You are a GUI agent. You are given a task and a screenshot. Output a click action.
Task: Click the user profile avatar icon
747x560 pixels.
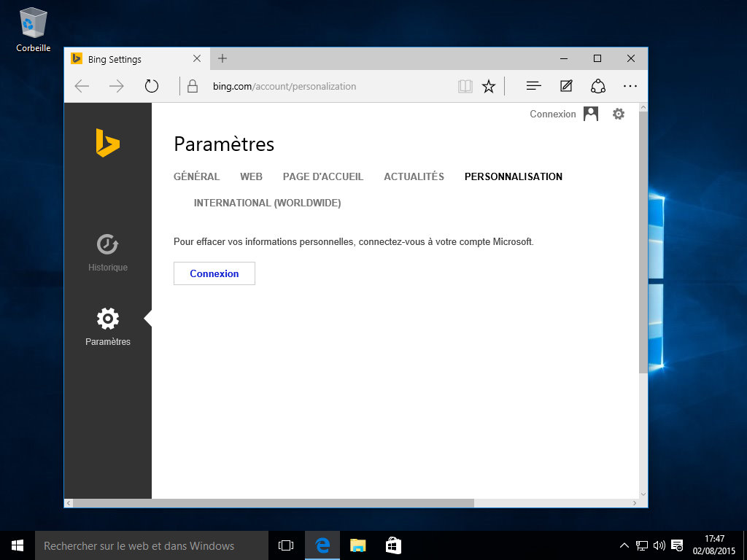coord(591,114)
